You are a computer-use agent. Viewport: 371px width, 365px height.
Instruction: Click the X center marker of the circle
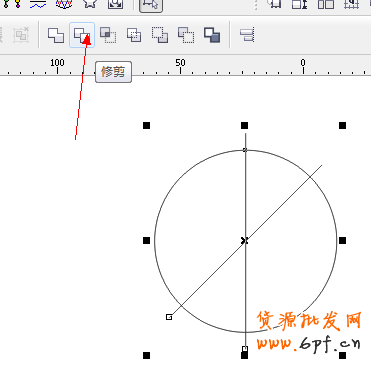tap(245, 240)
